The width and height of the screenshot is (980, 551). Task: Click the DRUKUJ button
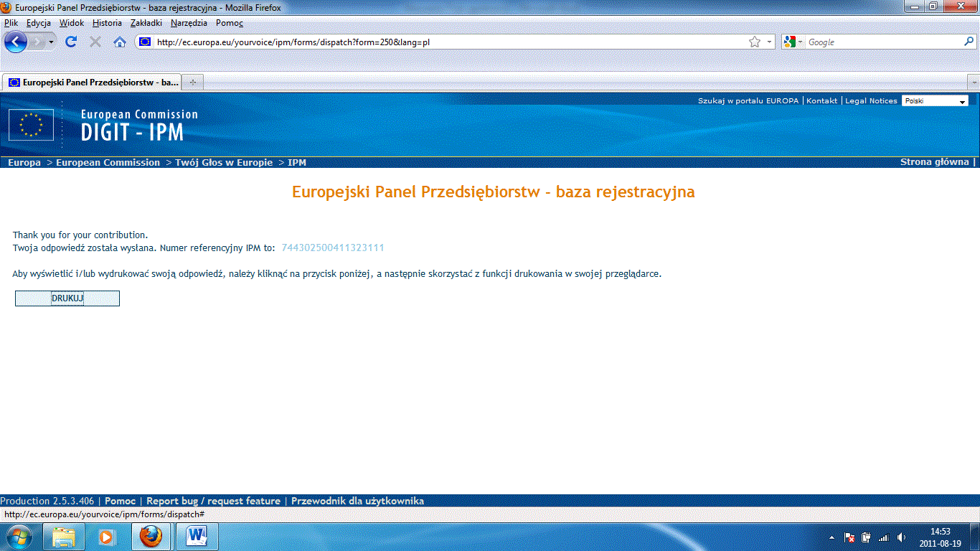(67, 298)
